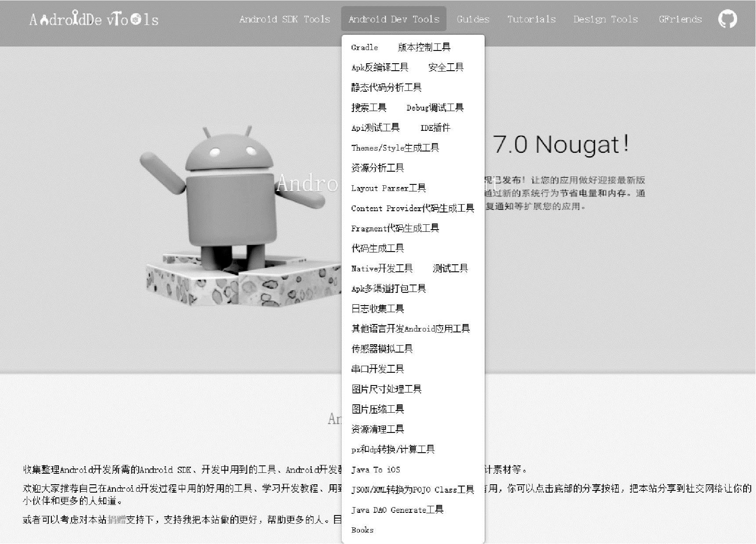756x544 pixels.
Task: Choose 安全工具 in the menu
Action: [446, 68]
